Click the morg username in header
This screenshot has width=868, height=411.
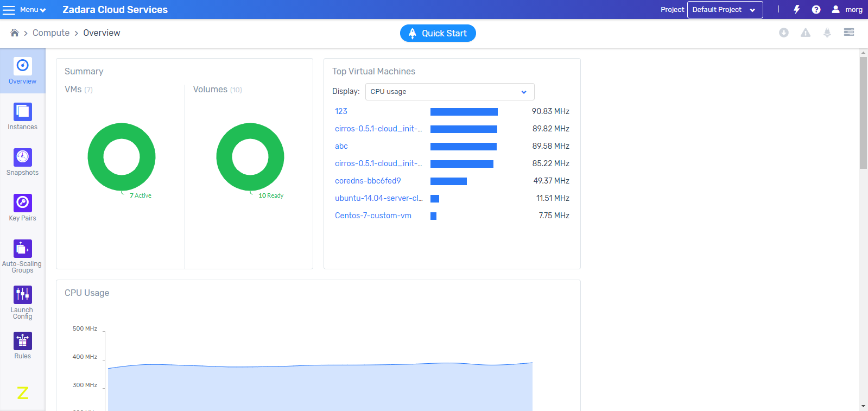tap(853, 10)
